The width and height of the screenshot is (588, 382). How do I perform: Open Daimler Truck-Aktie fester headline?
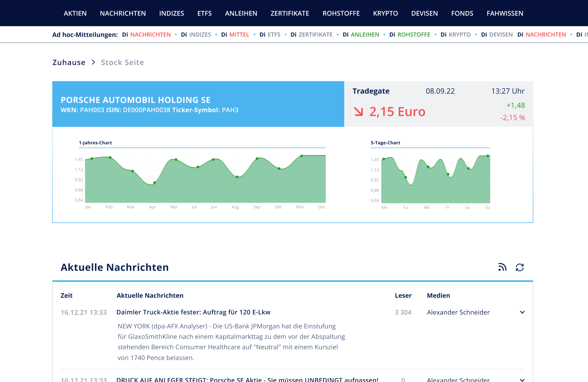click(193, 312)
